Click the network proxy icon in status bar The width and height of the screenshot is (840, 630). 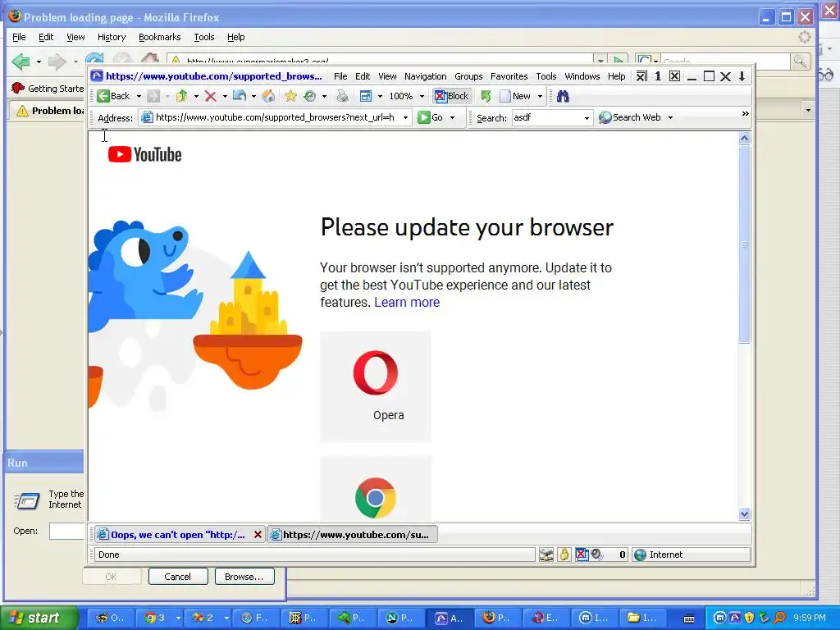point(546,555)
